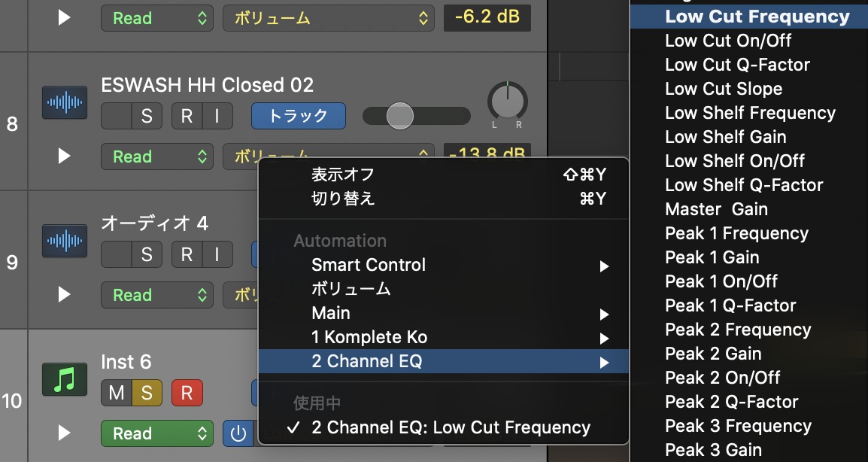Select Low Cut Slope from submenu
868x462 pixels.
(x=724, y=89)
